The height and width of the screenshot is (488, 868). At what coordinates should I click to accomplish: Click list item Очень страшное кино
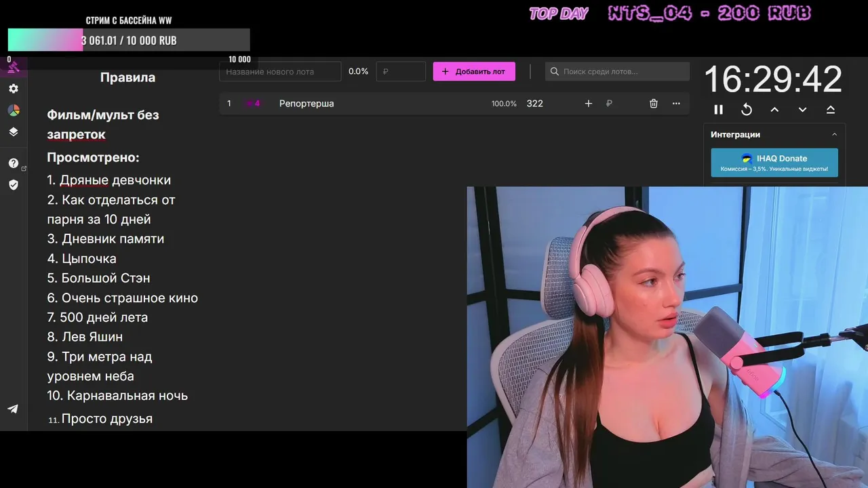tap(122, 298)
